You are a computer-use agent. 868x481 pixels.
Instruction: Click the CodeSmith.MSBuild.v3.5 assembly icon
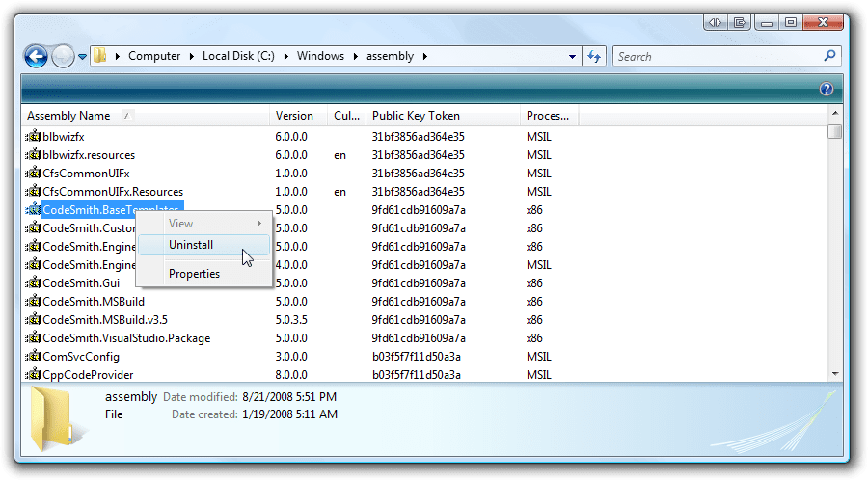[x=33, y=319]
